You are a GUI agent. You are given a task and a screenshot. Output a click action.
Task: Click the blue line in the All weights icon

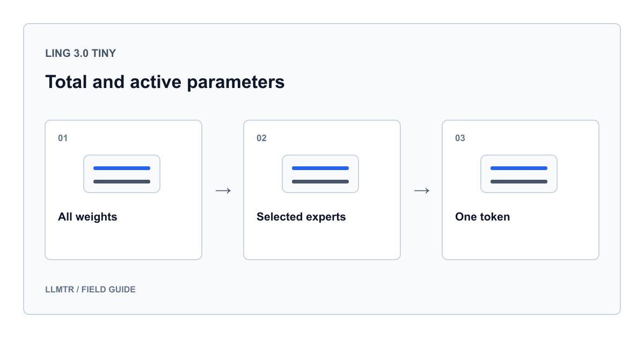[x=122, y=168]
